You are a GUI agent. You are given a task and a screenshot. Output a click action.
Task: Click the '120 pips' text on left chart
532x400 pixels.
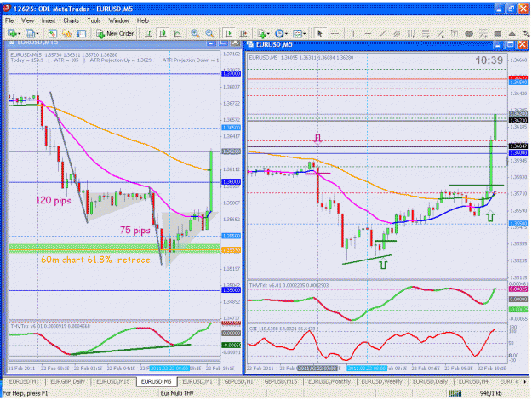(x=54, y=201)
